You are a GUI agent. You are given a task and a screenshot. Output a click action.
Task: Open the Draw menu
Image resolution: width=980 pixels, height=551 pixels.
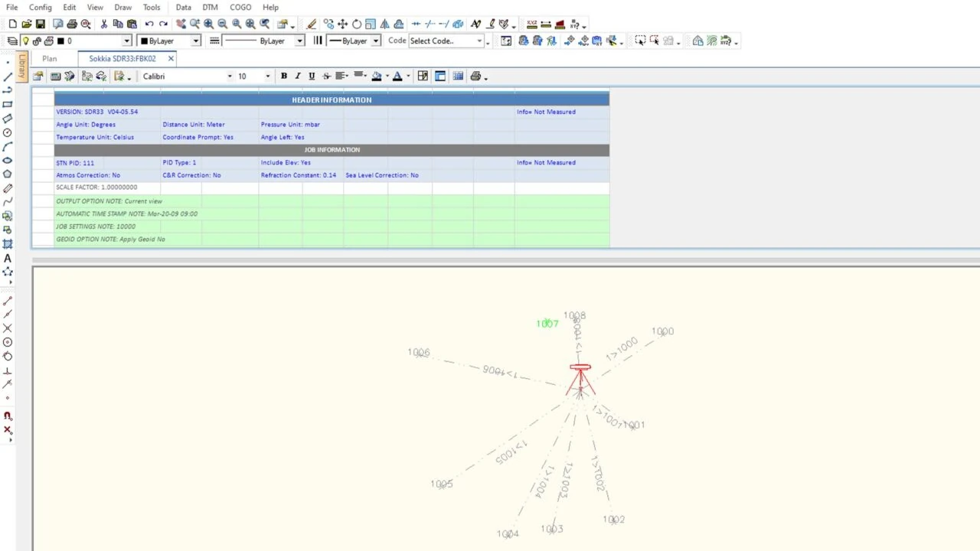click(x=123, y=7)
